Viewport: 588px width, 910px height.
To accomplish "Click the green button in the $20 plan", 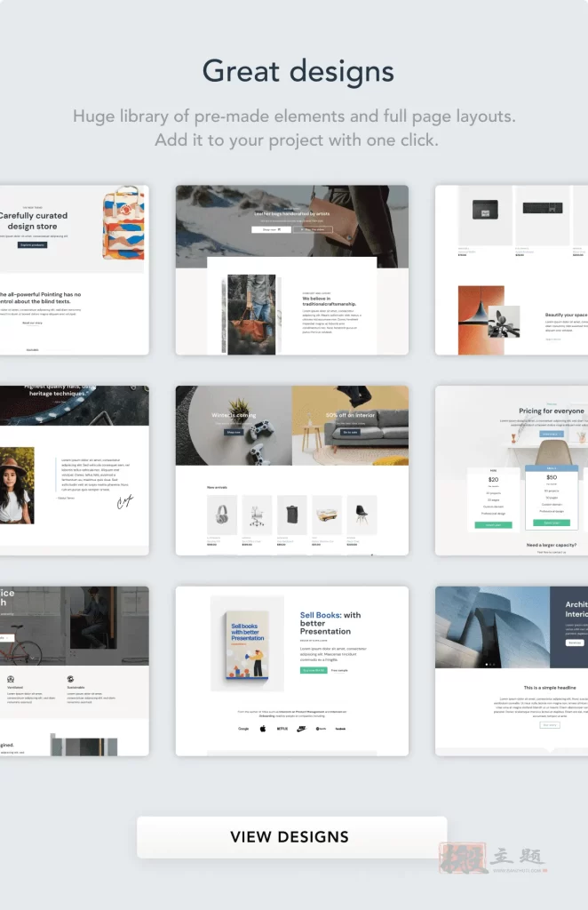I will 493,525.
